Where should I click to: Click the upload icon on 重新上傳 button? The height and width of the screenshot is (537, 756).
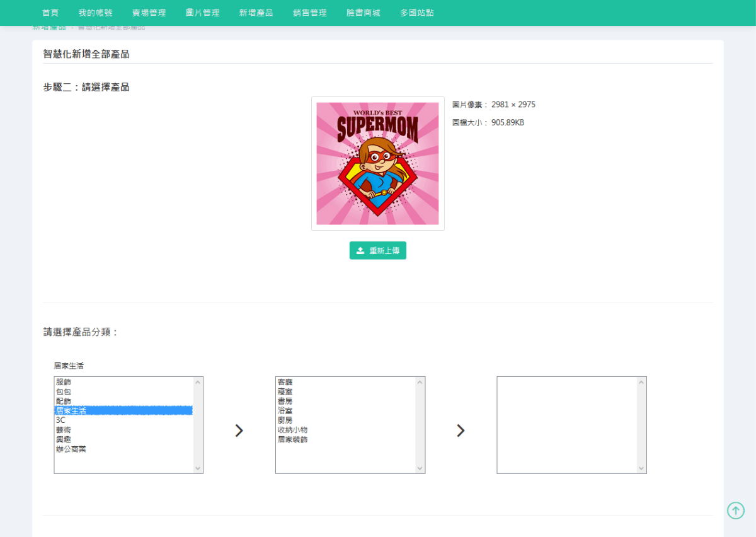point(360,250)
